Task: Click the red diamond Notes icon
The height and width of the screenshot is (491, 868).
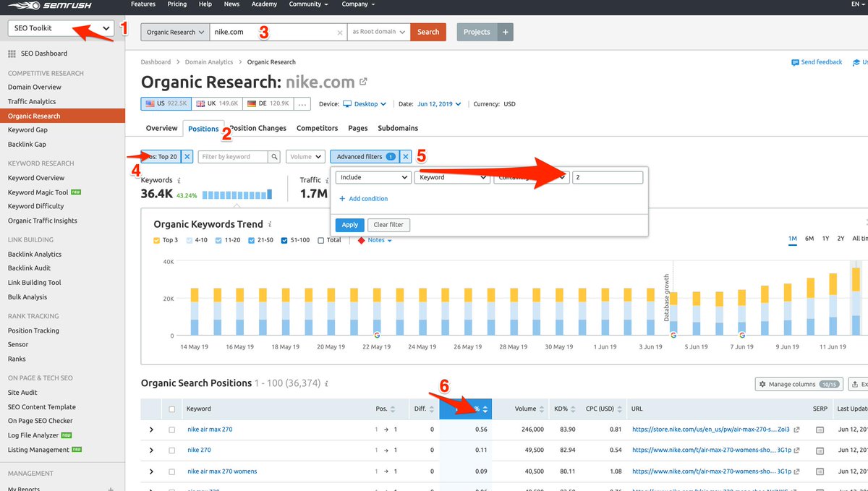Action: point(362,240)
